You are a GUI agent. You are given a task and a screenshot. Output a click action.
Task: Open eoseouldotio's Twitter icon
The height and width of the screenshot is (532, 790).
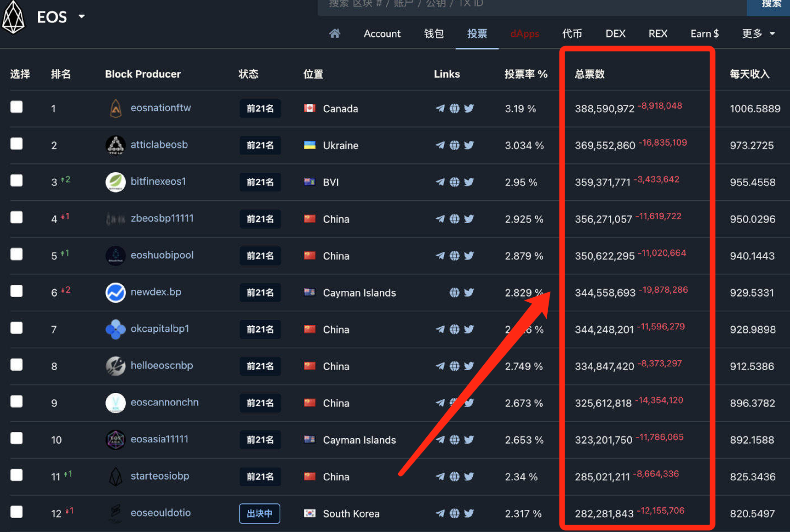pos(469,513)
